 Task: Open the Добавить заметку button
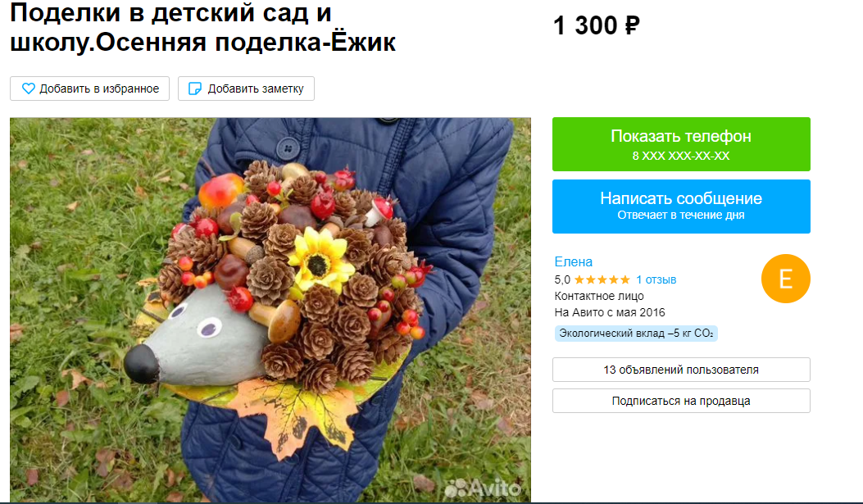click(246, 89)
